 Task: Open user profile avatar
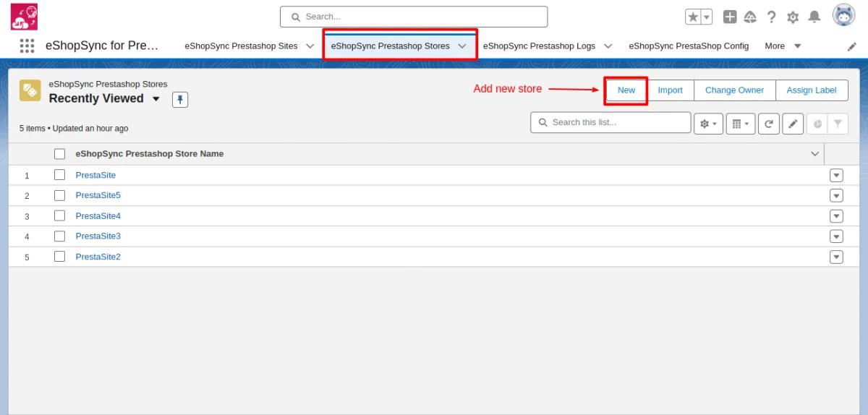[843, 15]
